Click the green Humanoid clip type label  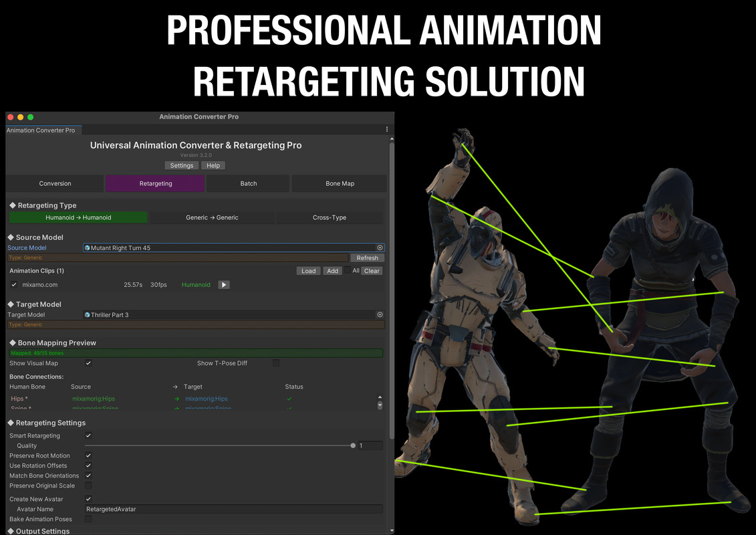196,285
